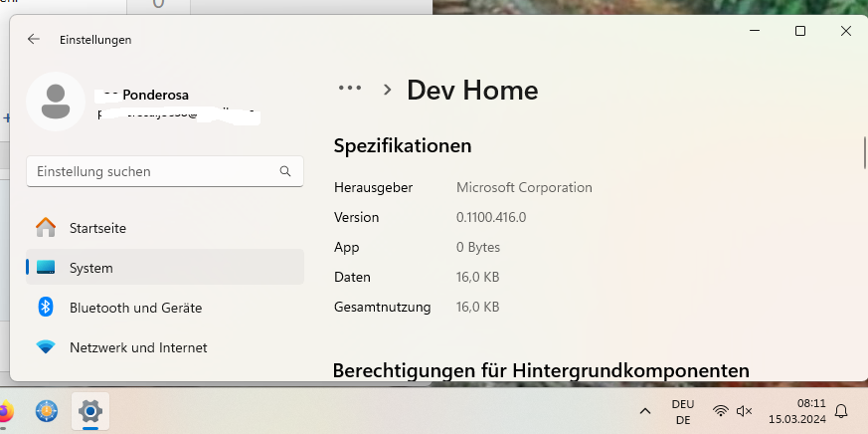Open the Startseite home page
This screenshot has width=868, height=434.
pos(96,228)
